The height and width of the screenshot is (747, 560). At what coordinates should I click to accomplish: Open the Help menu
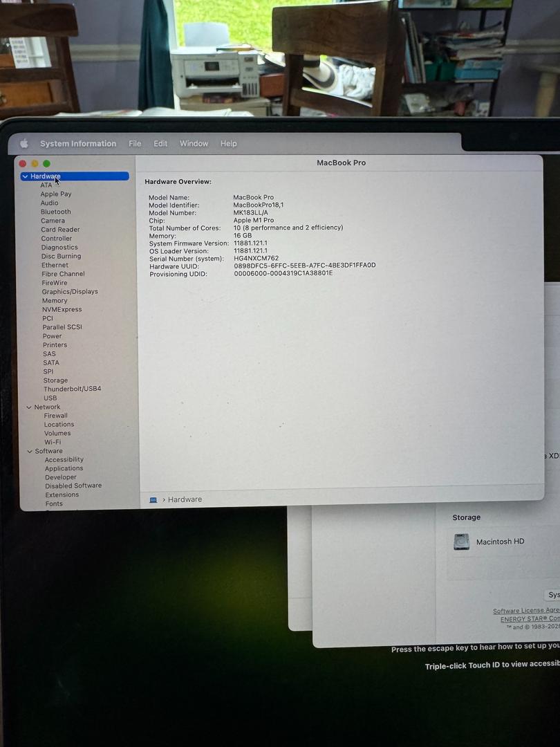click(x=229, y=143)
